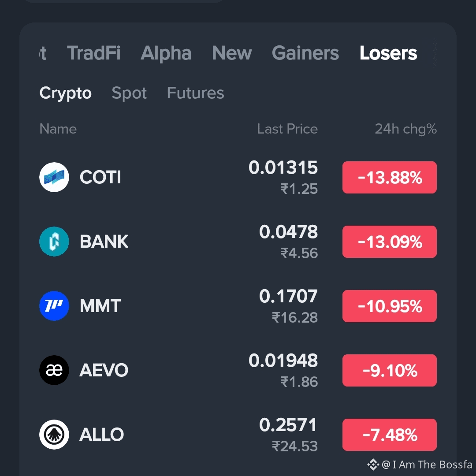Select the Crypto sub-tab
The height and width of the screenshot is (476, 476).
[65, 93]
